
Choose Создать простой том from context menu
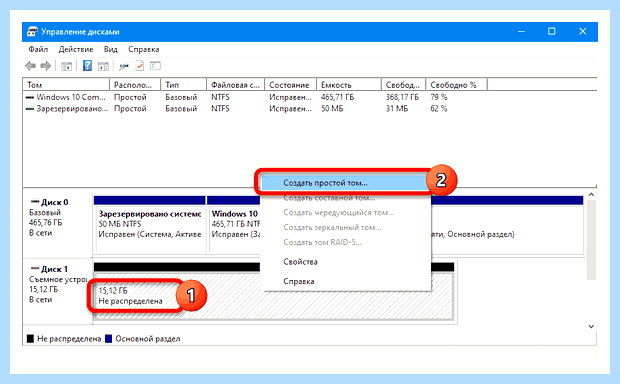346,183
